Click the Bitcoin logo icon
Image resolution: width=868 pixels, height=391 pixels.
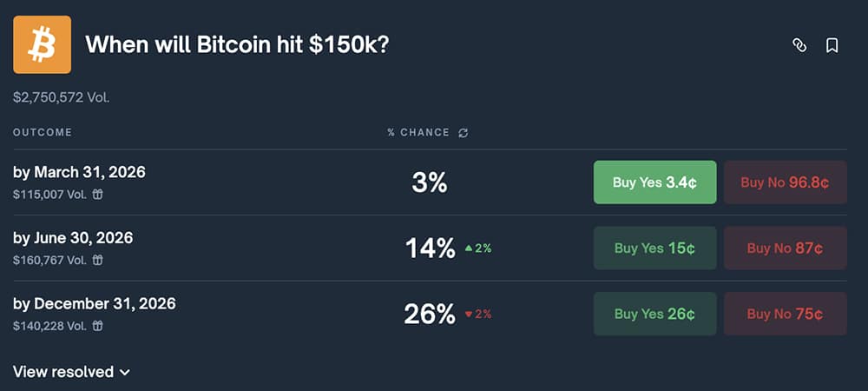42,45
